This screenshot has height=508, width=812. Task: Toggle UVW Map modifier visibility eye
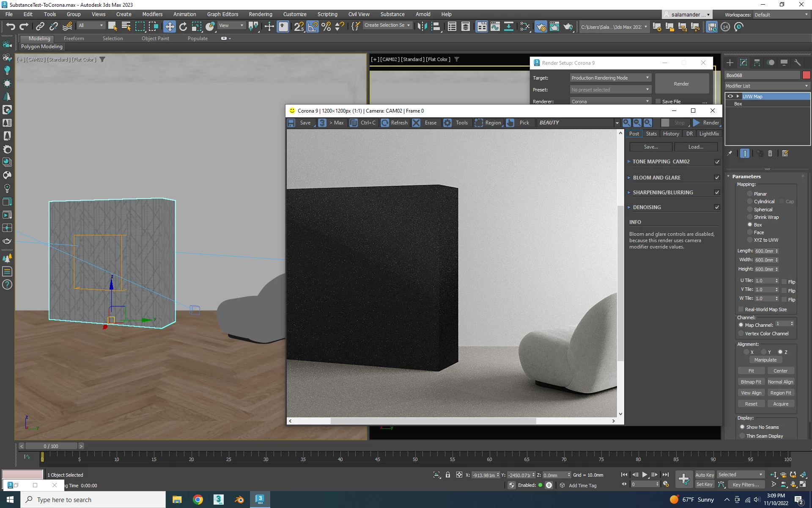click(730, 97)
